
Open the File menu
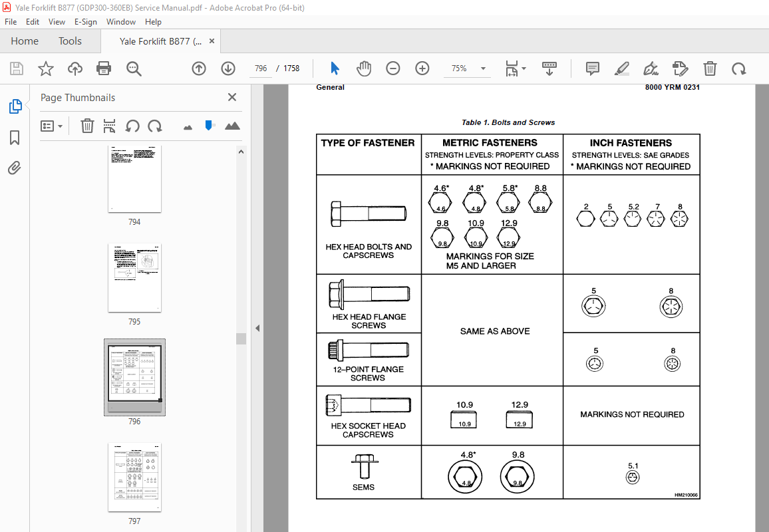tap(11, 21)
